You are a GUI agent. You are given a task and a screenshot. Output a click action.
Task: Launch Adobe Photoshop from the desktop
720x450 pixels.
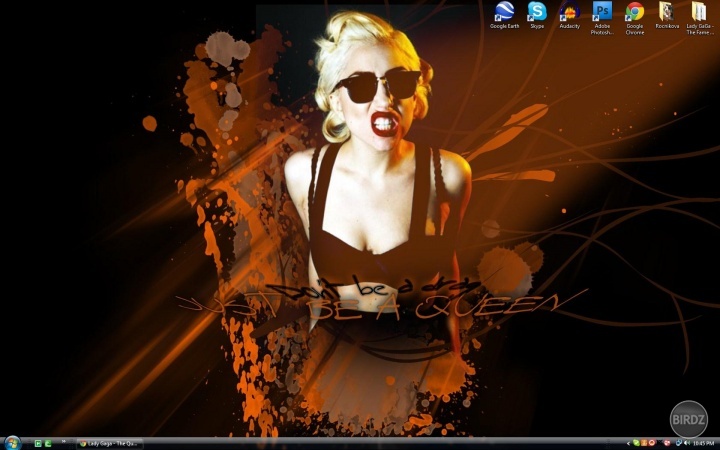[602, 18]
